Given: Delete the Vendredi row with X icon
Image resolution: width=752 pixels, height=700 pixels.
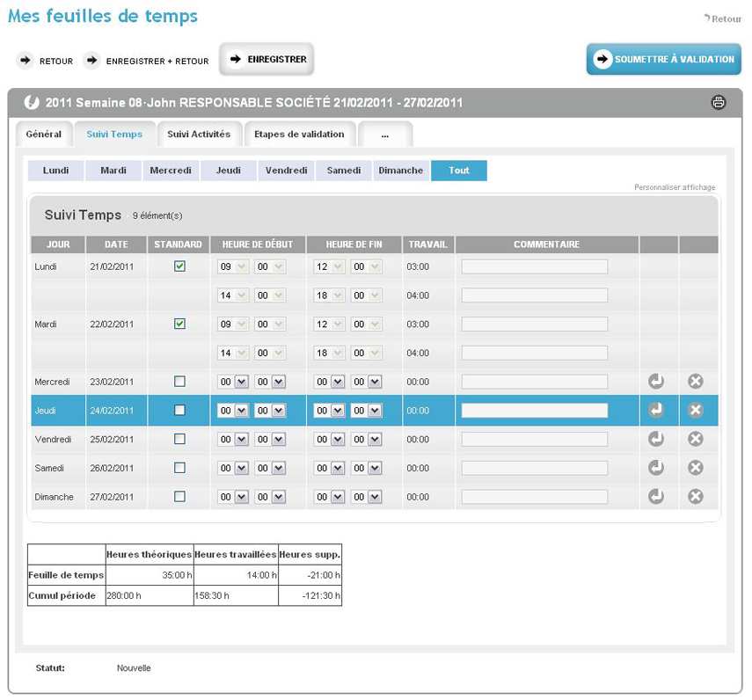Looking at the screenshot, I should (x=696, y=439).
